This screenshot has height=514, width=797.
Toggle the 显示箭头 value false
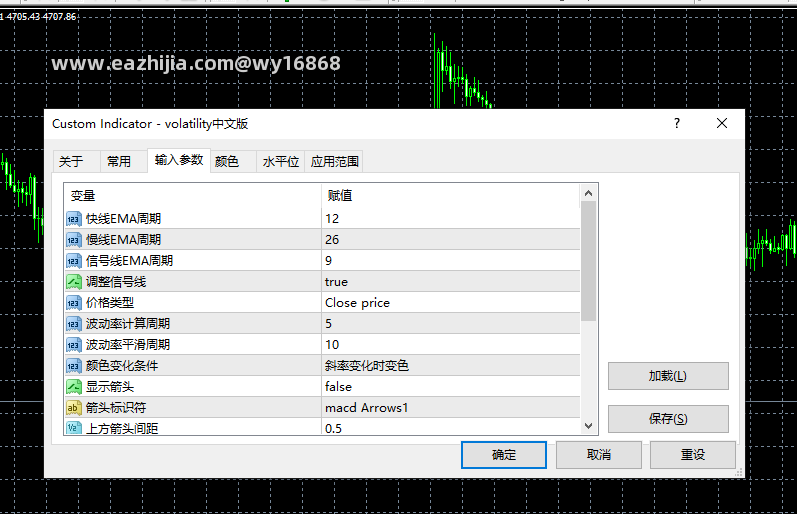(x=451, y=387)
